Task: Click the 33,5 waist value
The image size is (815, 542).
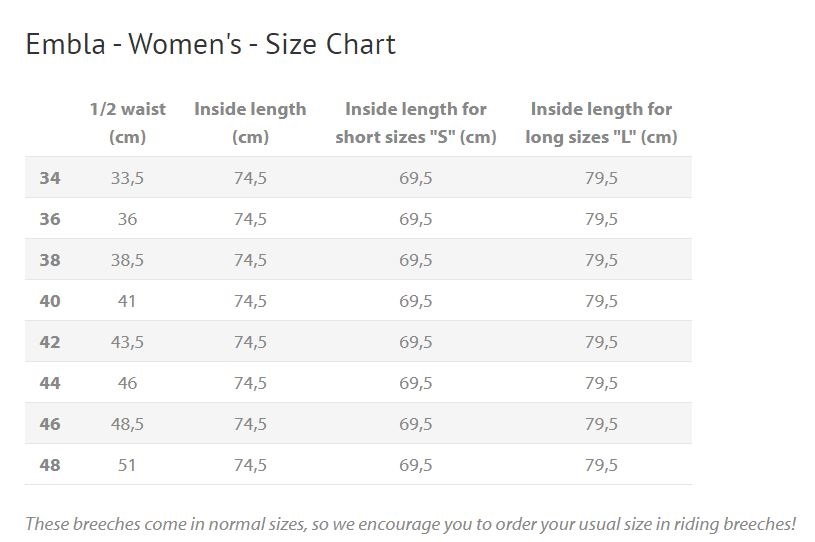Action: pos(127,178)
